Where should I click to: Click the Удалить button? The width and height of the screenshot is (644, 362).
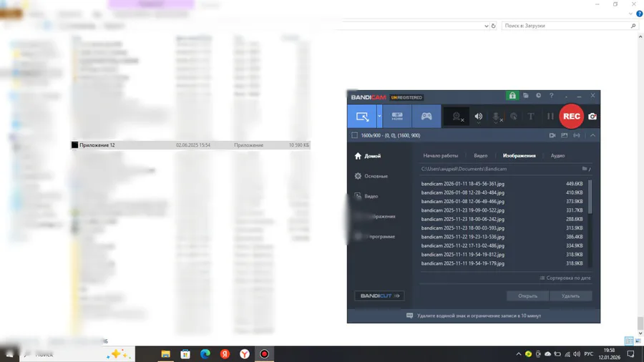point(570,296)
